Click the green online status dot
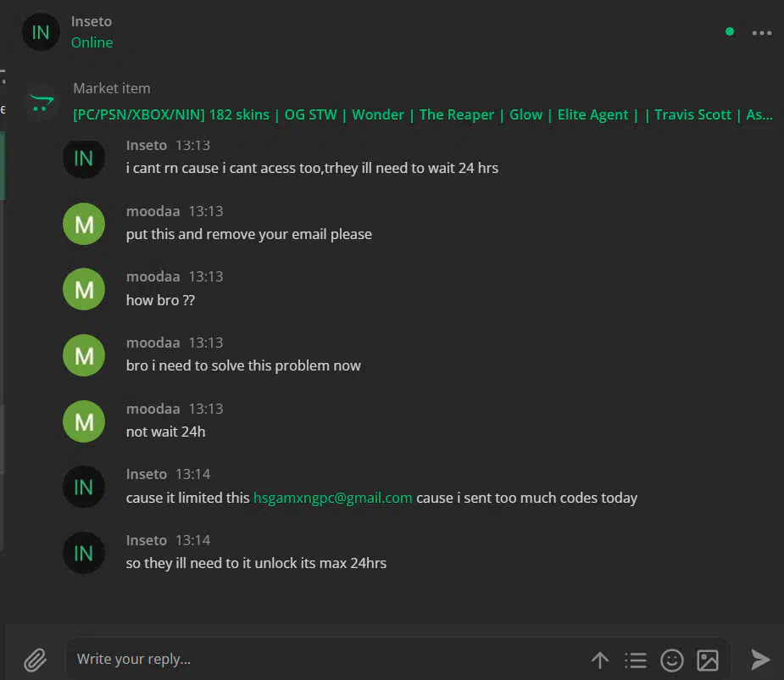The image size is (784, 680). [x=730, y=31]
